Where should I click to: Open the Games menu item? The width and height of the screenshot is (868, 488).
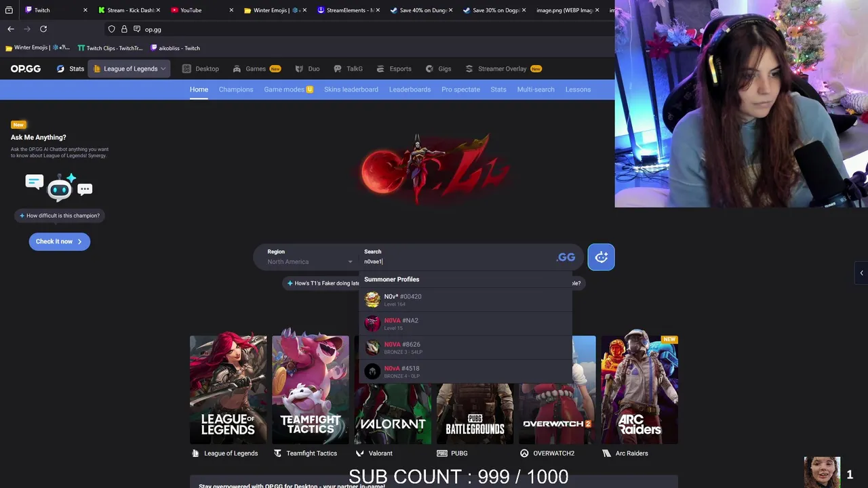(256, 68)
